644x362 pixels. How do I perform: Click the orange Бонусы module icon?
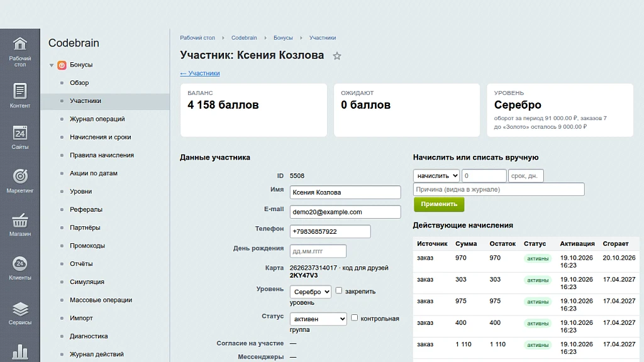(62, 65)
